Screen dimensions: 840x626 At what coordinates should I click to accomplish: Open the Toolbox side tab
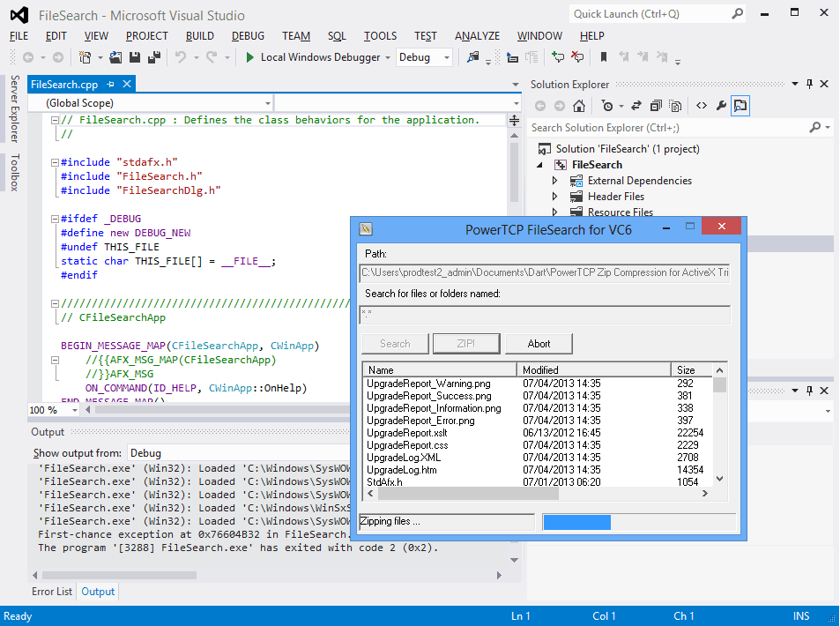[x=15, y=172]
